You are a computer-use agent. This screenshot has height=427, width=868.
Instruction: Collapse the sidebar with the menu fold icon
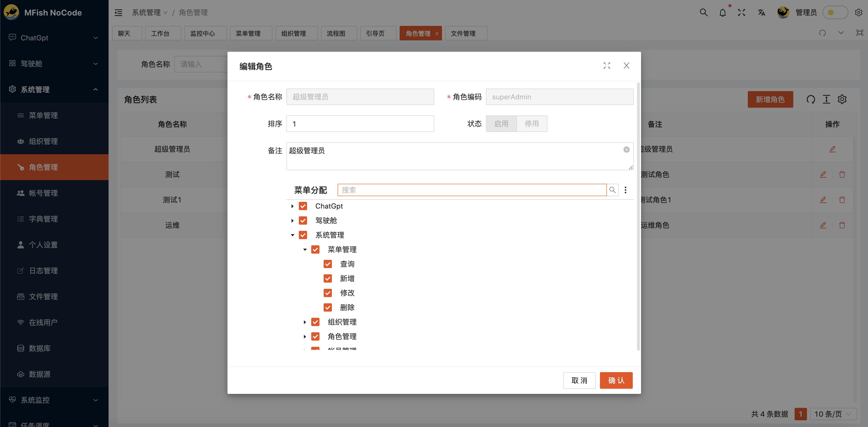(118, 13)
